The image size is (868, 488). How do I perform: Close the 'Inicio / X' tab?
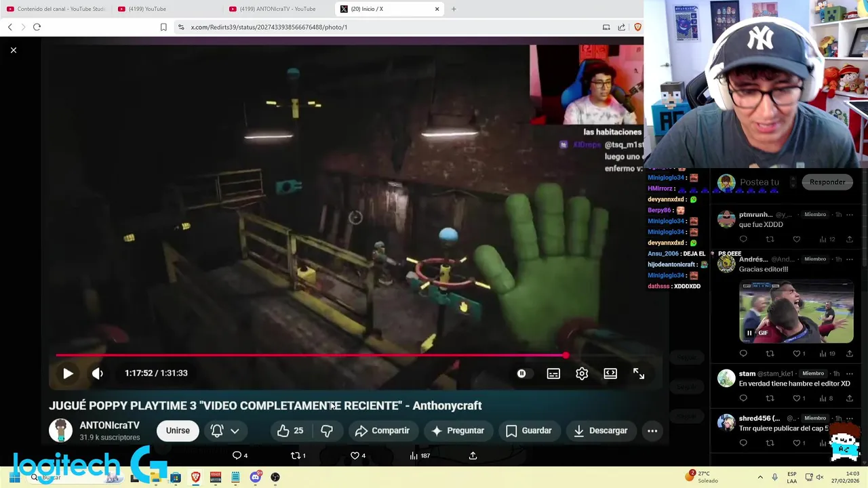(437, 9)
